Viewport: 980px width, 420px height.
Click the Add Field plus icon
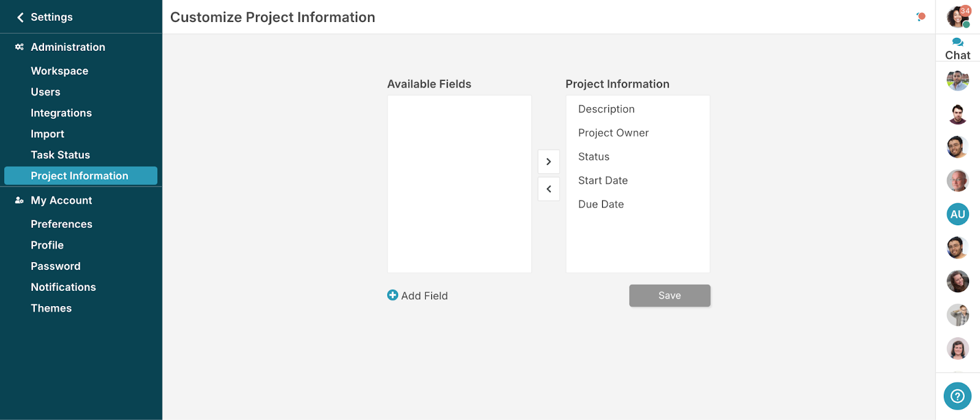pos(393,295)
